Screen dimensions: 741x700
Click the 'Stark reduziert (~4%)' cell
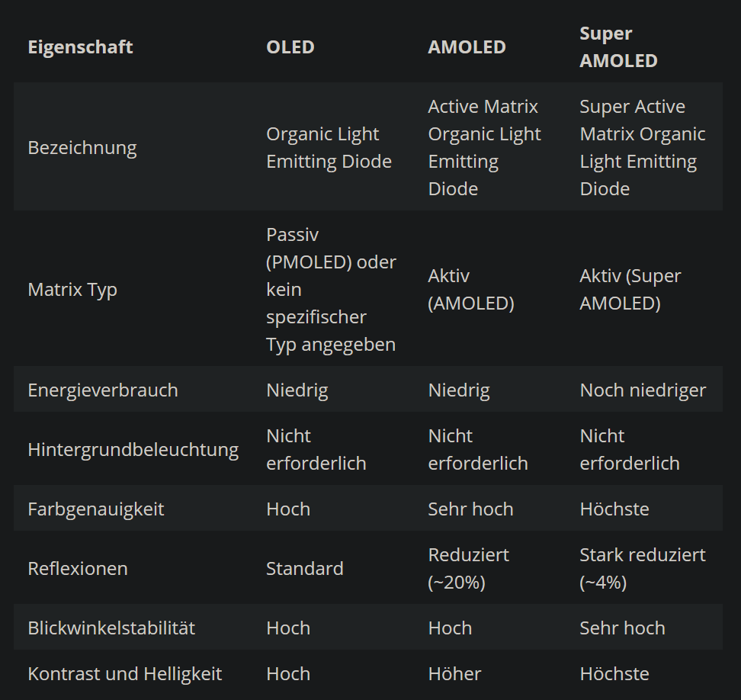click(642, 569)
